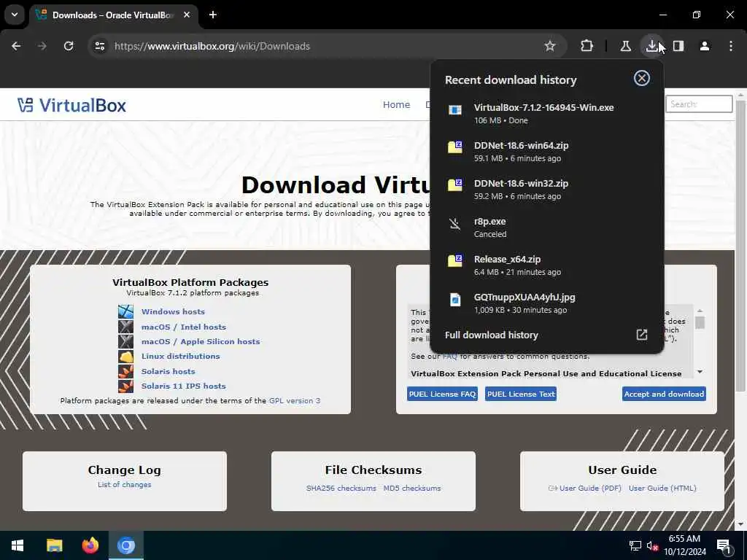Open the User Guide (HTML) link
This screenshot has width=747, height=560.
(x=662, y=488)
